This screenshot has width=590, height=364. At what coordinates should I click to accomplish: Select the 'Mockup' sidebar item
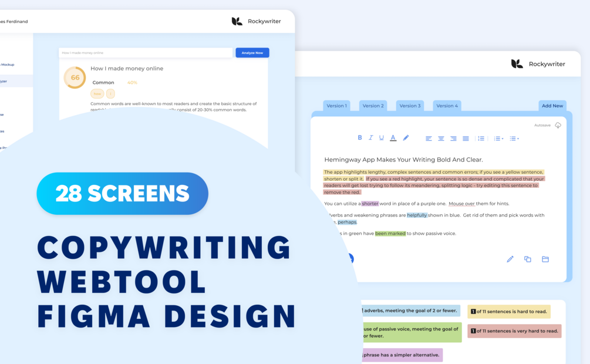[x=8, y=65]
